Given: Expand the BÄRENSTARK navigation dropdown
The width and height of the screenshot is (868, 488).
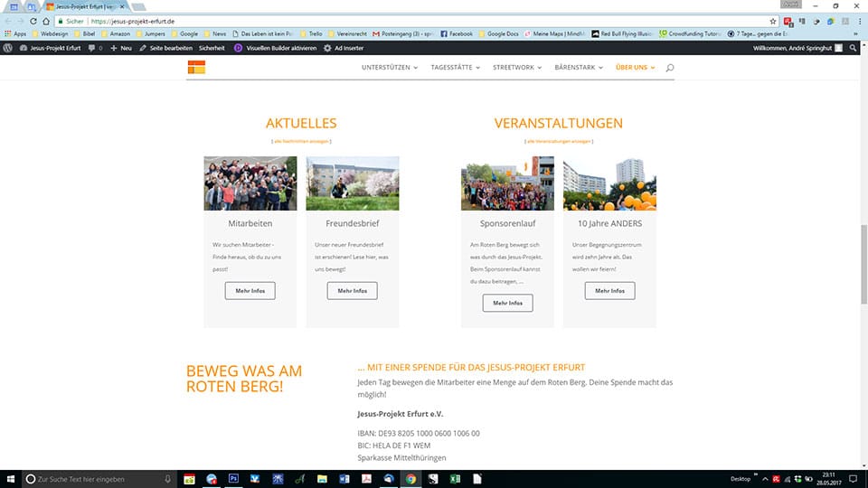Looking at the screenshot, I should tap(579, 68).
